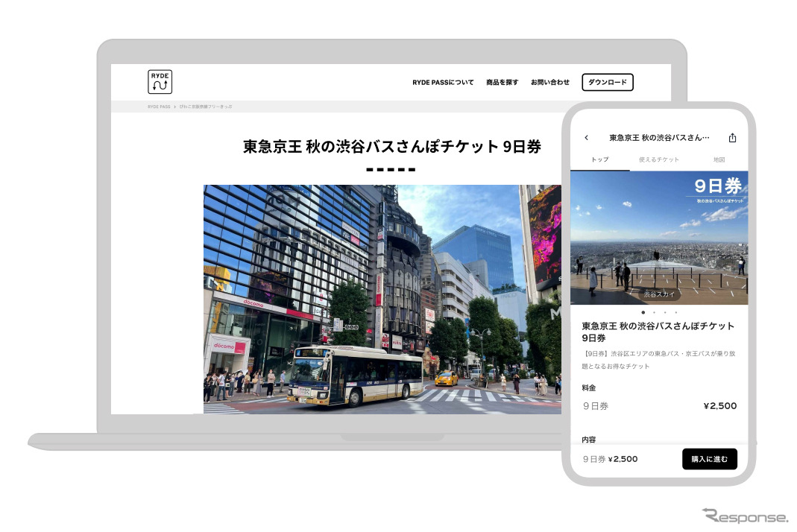Tap the 内容 section heading
The width and height of the screenshot is (797, 532).
tap(588, 440)
